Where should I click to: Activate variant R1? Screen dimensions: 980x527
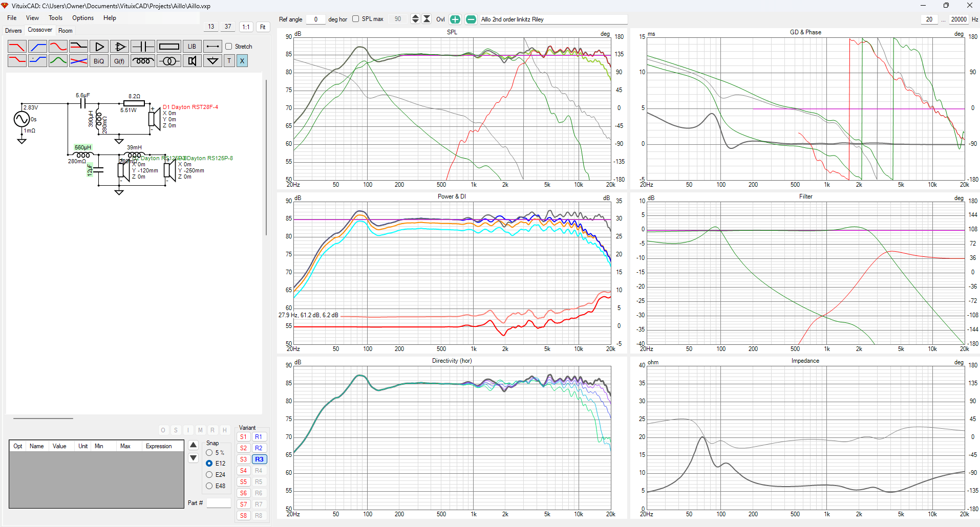259,437
